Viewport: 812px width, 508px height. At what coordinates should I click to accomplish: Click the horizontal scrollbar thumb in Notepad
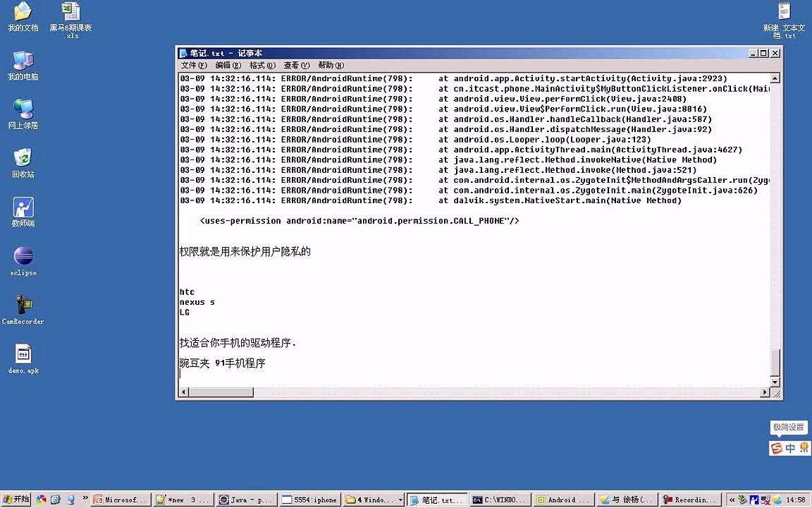pos(221,392)
